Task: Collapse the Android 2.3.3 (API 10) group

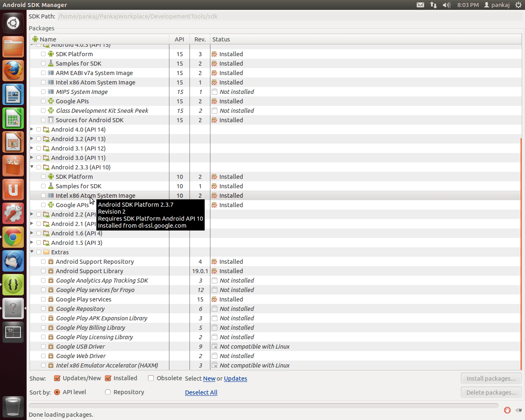Action: [x=32, y=167]
